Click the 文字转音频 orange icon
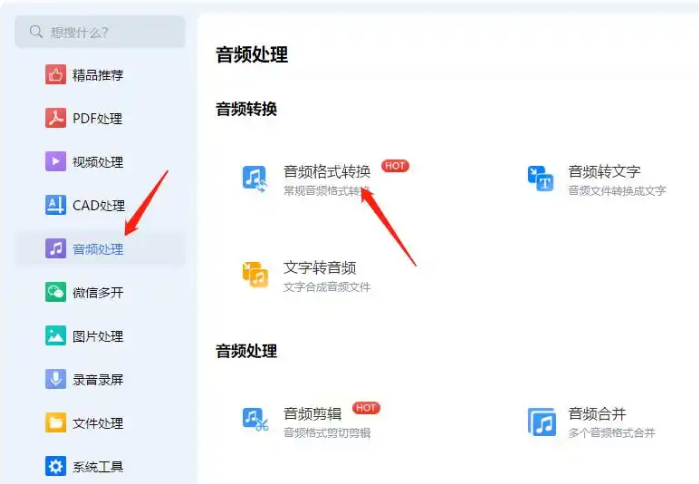The height and width of the screenshot is (484, 699). point(255,275)
